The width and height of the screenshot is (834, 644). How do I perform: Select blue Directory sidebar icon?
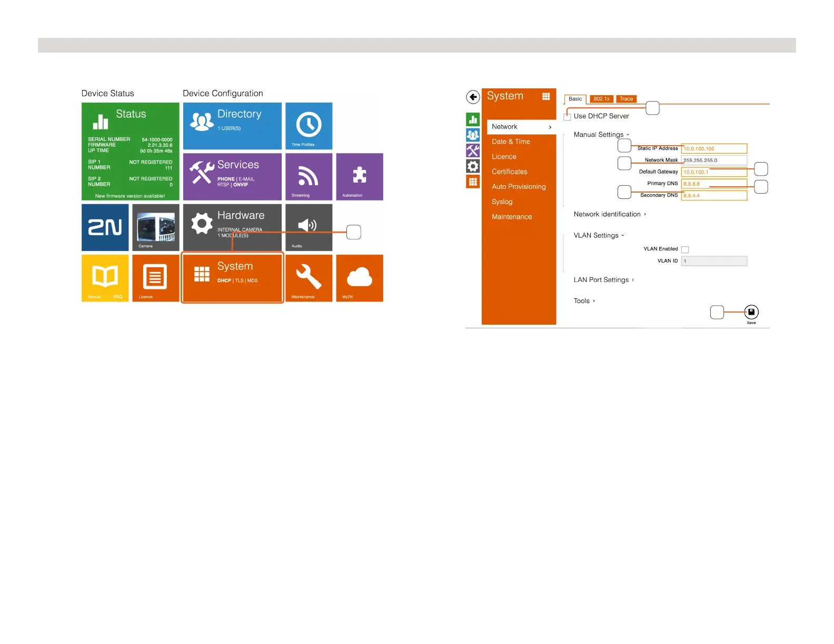(x=473, y=135)
